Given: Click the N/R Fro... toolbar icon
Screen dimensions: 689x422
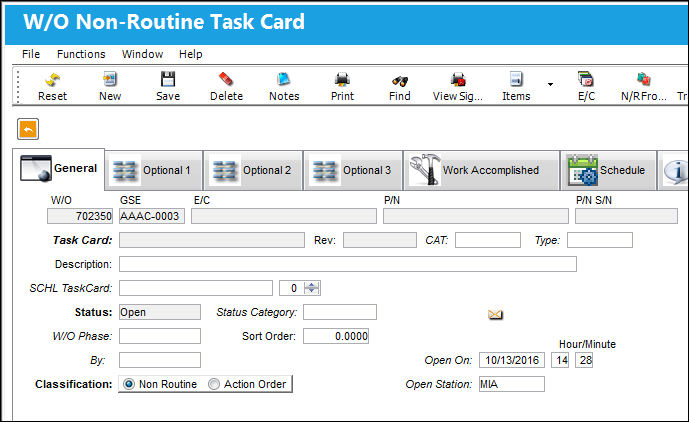Looking at the screenshot, I should (643, 80).
